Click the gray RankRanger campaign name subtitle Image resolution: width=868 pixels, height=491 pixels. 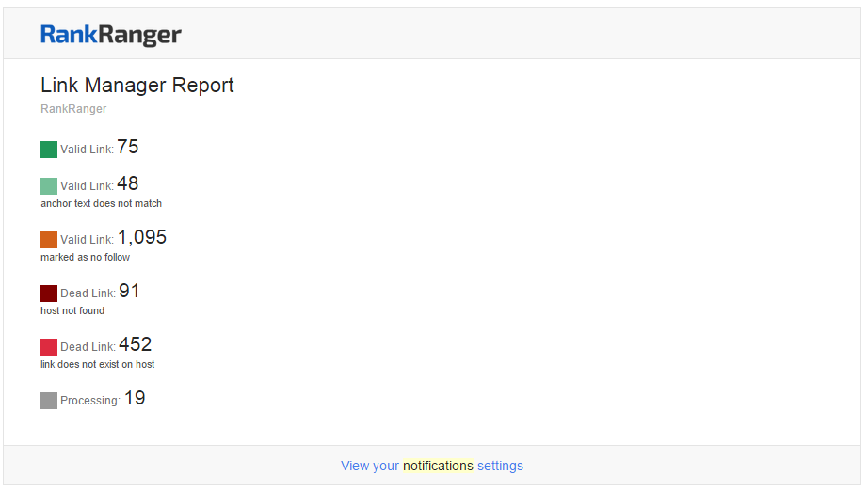click(73, 109)
